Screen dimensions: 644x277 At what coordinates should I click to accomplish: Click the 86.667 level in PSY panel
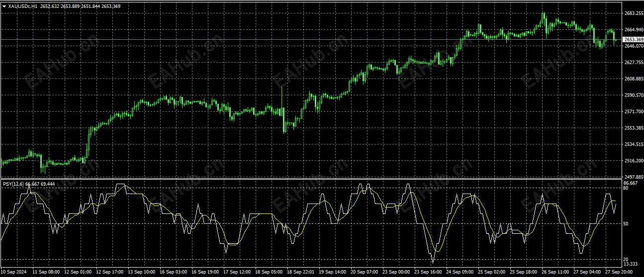[630, 183]
